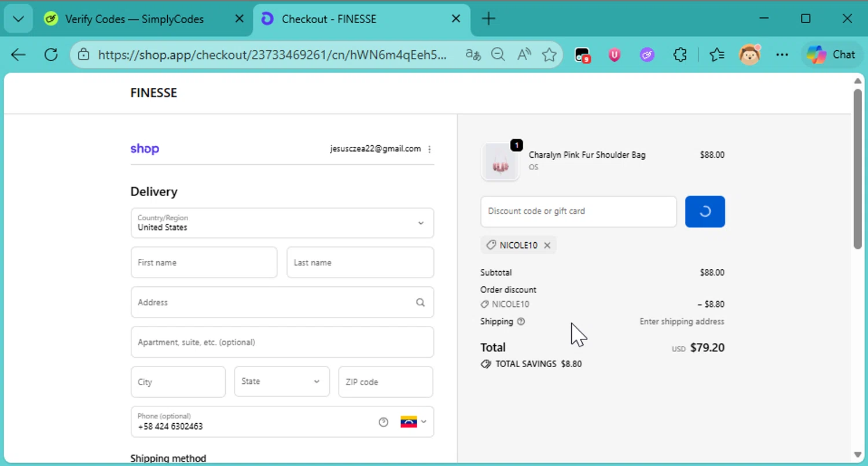868x466 pixels.
Task: Click the Apartment, suite, etc. field
Action: tap(282, 342)
